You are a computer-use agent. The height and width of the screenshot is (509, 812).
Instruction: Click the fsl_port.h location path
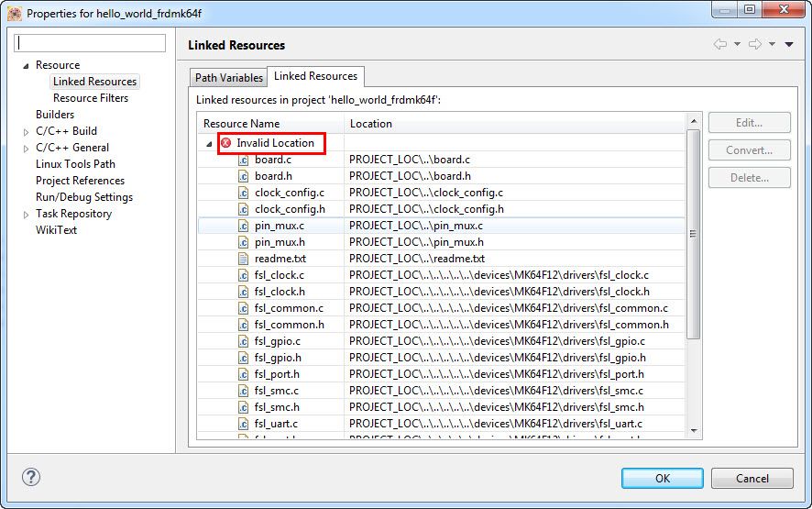click(497, 374)
